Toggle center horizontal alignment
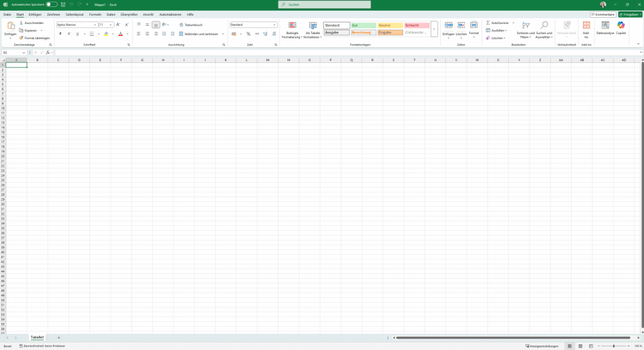This screenshot has width=644, height=350. coord(147,34)
